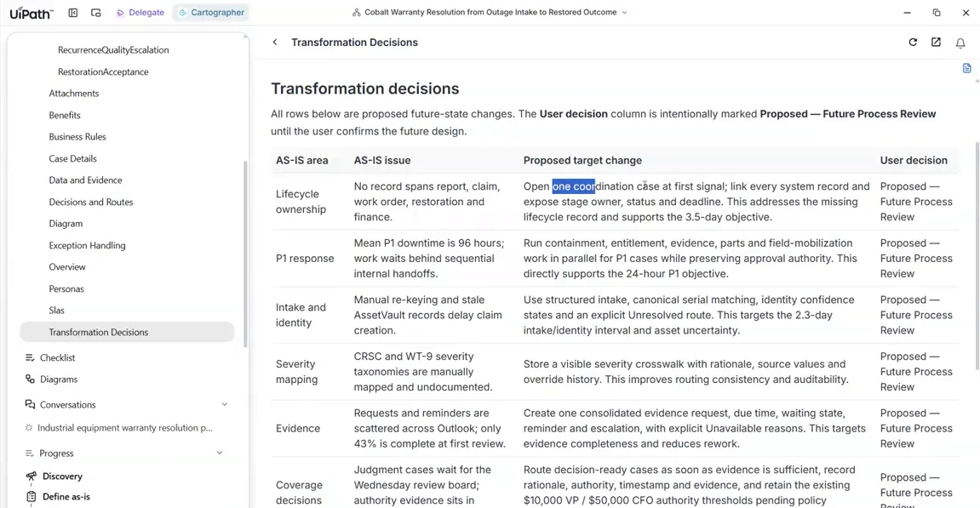Click the sparkle icon beside Industrial equipment conversation
Viewport: 980px width, 508px height.
point(29,428)
